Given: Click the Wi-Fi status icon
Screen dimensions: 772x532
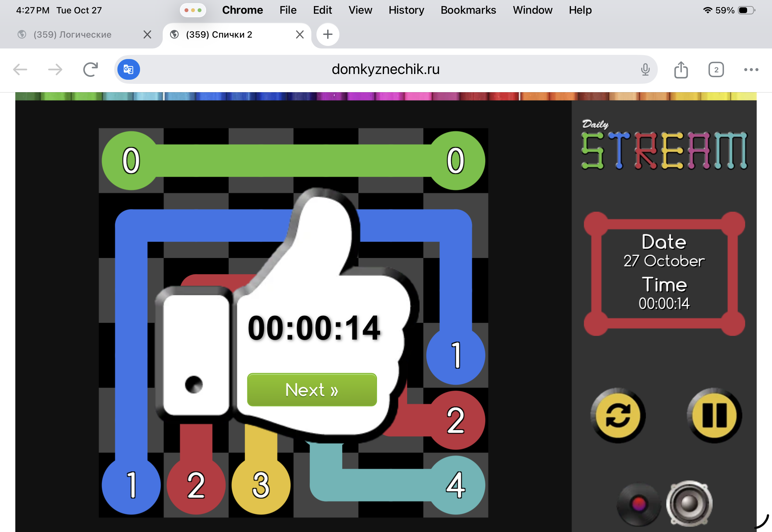Looking at the screenshot, I should [707, 10].
